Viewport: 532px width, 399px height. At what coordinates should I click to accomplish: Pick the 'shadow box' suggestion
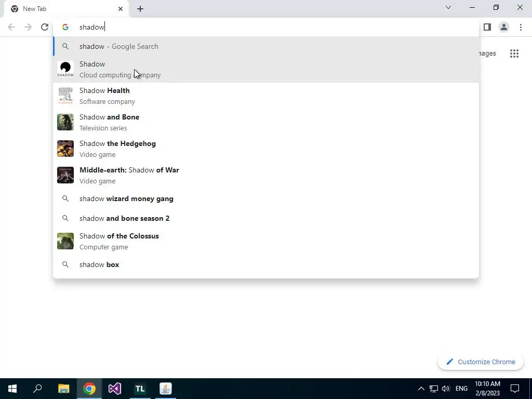click(266, 264)
